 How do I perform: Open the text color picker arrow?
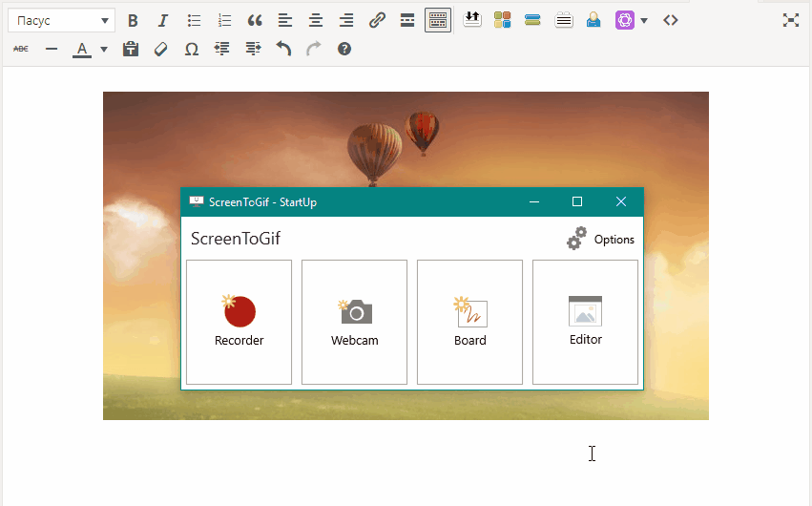coord(104,50)
